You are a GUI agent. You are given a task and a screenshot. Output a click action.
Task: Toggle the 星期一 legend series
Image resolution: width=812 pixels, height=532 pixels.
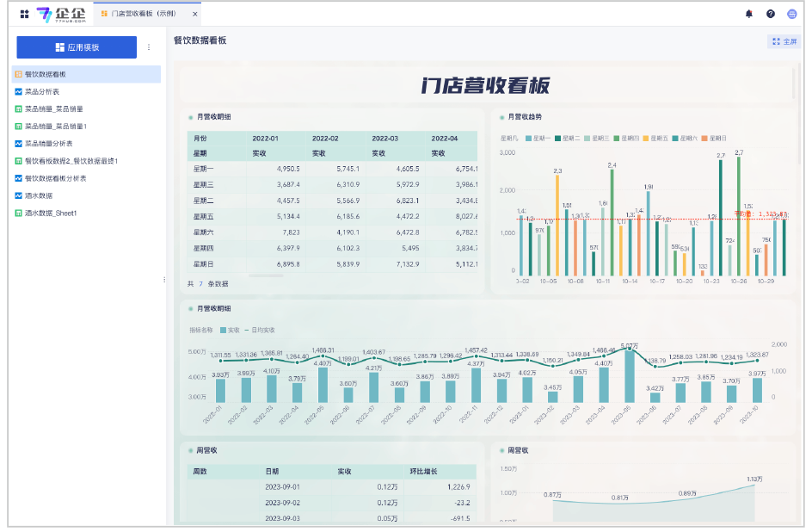coord(538,138)
